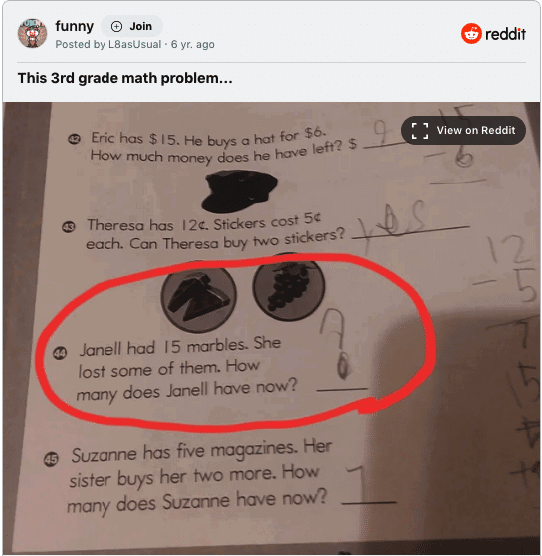Click the reddit wordmark text
Viewport: 542px width, 556px height.
click(x=505, y=34)
